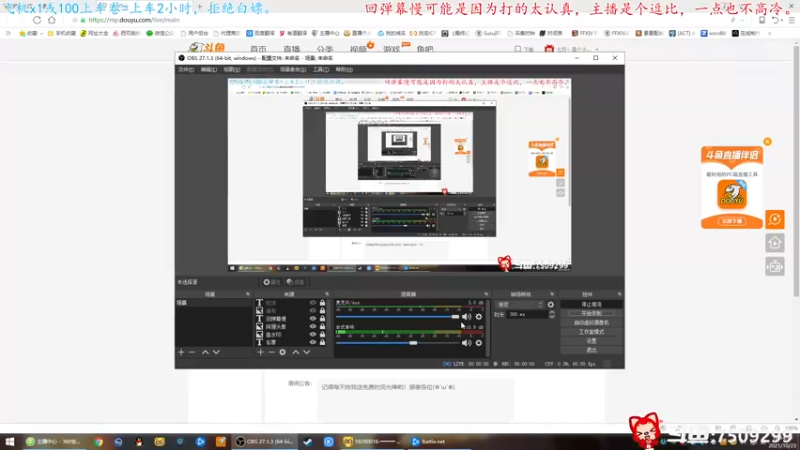Open OBS 场景集合 menu

[x=293, y=69]
